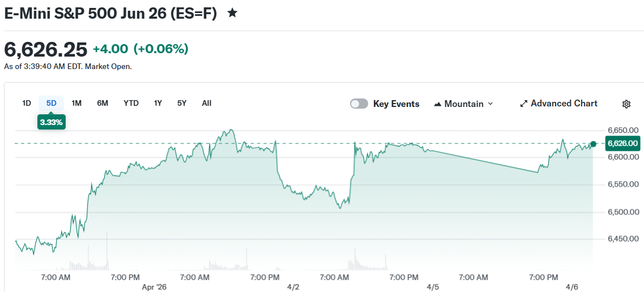The width and height of the screenshot is (644, 292).
Task: View the 5Y chart range
Action: pyautogui.click(x=182, y=103)
